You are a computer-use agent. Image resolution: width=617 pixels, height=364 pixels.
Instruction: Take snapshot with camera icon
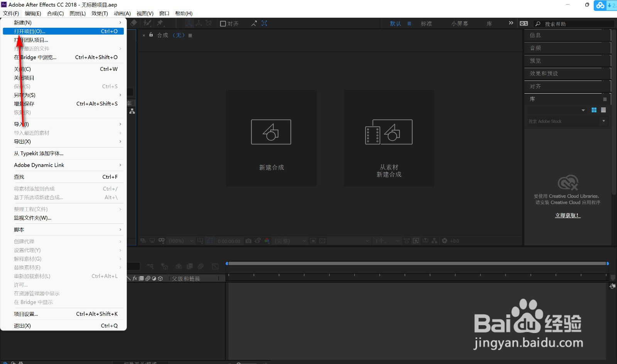[x=248, y=241]
